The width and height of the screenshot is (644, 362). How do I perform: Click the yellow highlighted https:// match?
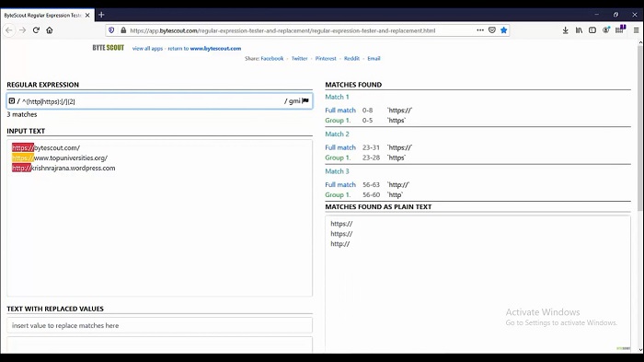tap(23, 158)
